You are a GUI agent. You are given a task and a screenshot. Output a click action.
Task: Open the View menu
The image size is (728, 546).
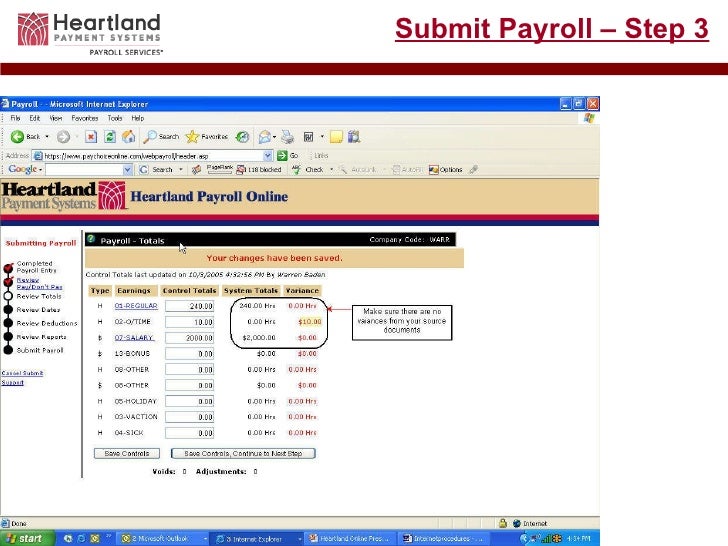(56, 118)
